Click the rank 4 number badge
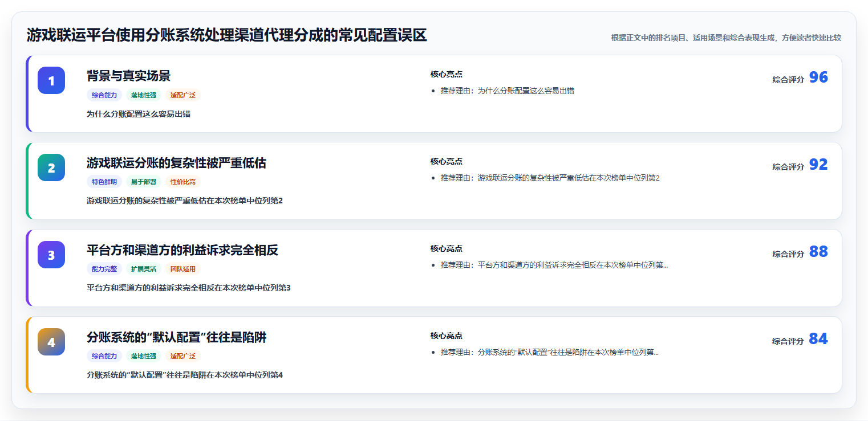The image size is (868, 421). 51,342
